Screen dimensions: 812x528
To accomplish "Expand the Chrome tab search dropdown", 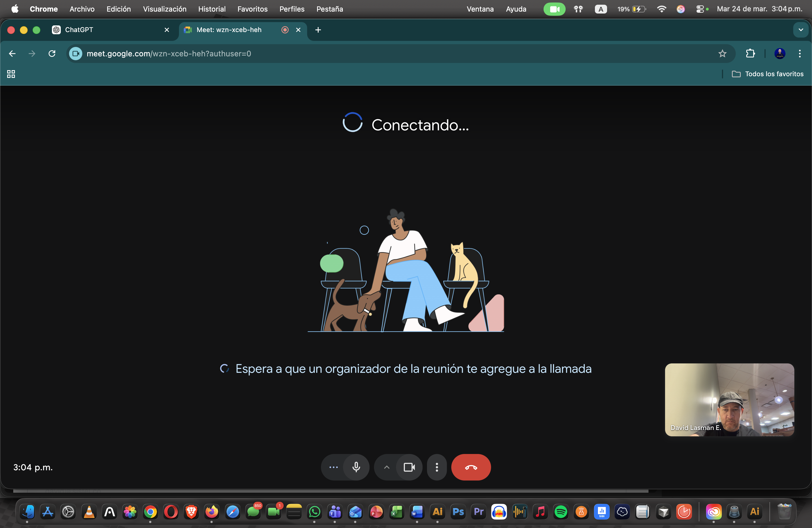I will coord(800,30).
